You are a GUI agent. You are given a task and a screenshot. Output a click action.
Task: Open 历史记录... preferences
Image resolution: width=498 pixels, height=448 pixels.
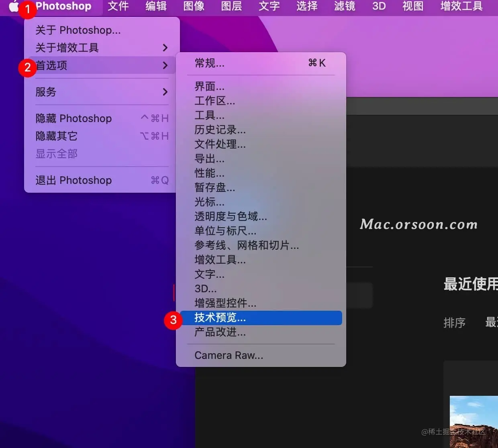(261, 130)
